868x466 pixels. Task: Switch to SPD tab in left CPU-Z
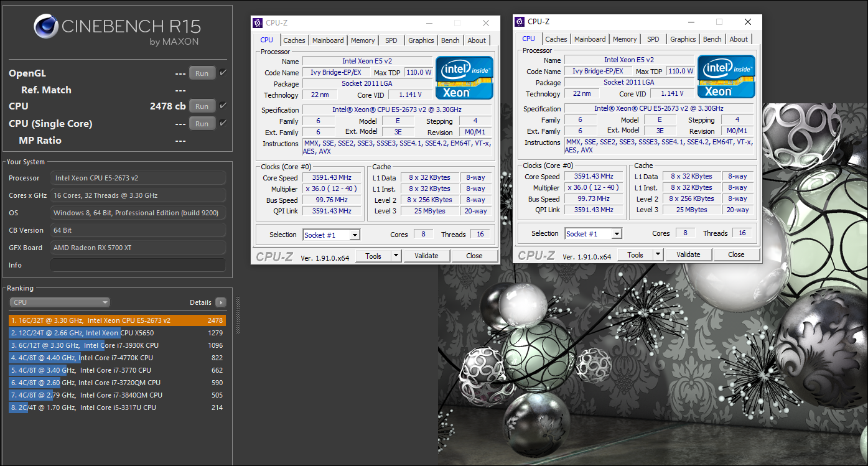coord(391,40)
